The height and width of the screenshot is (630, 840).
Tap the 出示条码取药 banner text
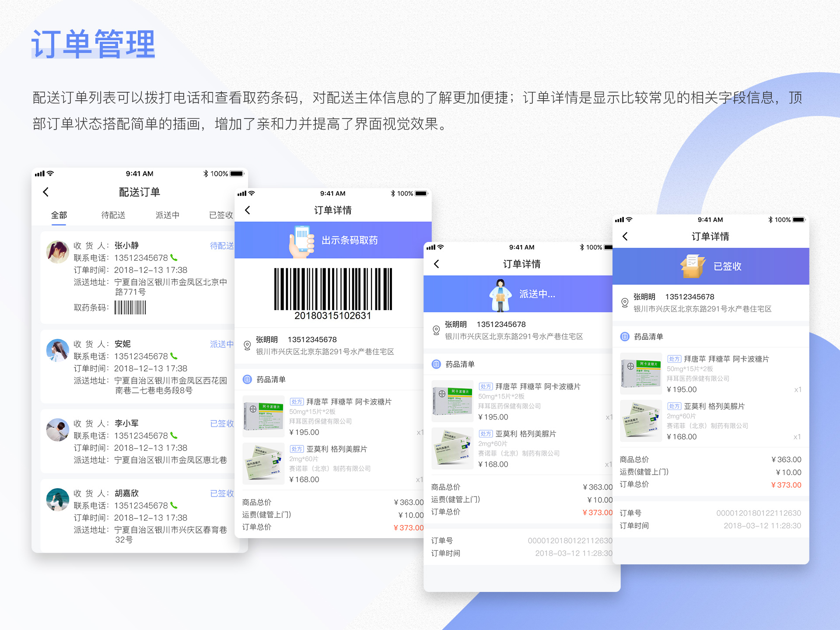pos(350,240)
